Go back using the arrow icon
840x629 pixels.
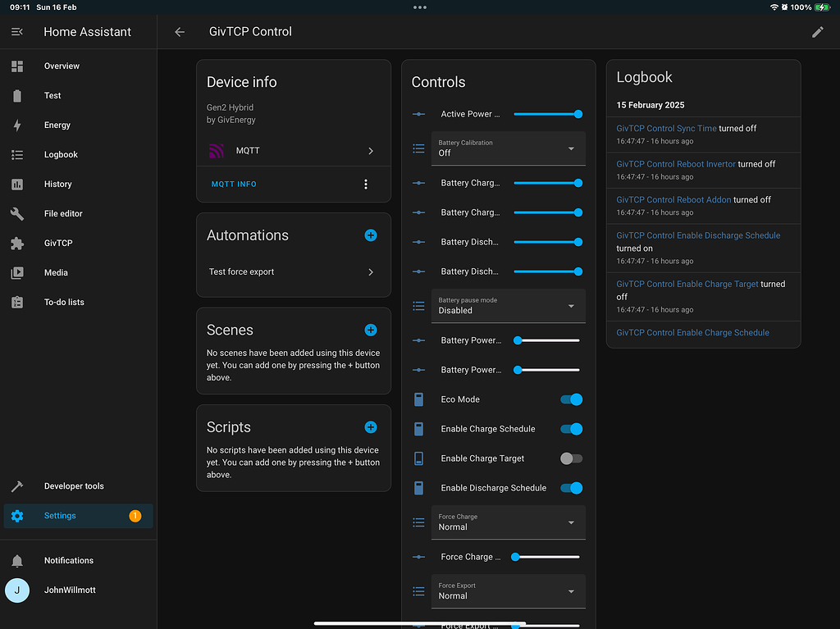(180, 32)
